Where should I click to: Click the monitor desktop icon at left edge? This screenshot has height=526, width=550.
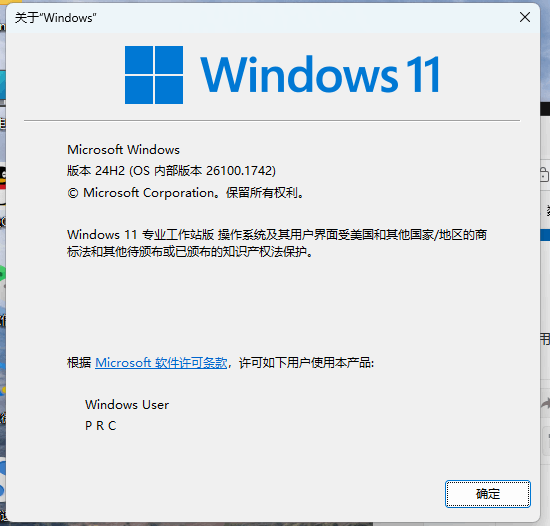(x=3, y=86)
